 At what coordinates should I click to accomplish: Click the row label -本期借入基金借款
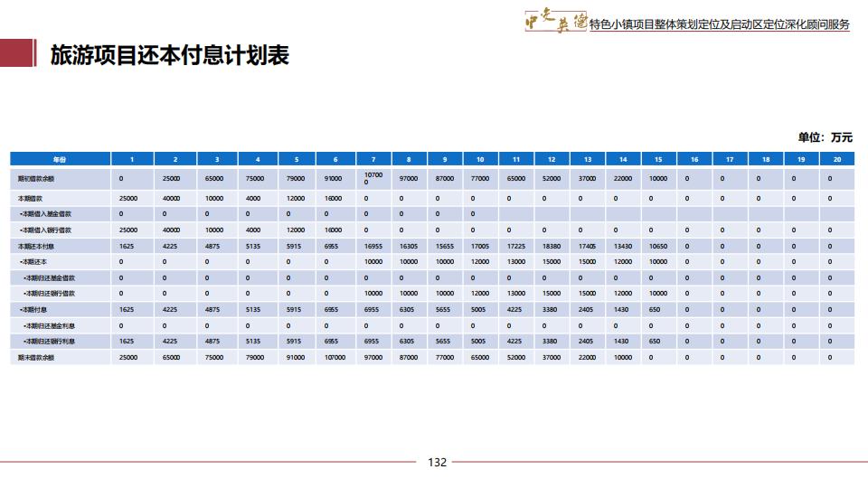tap(45, 213)
